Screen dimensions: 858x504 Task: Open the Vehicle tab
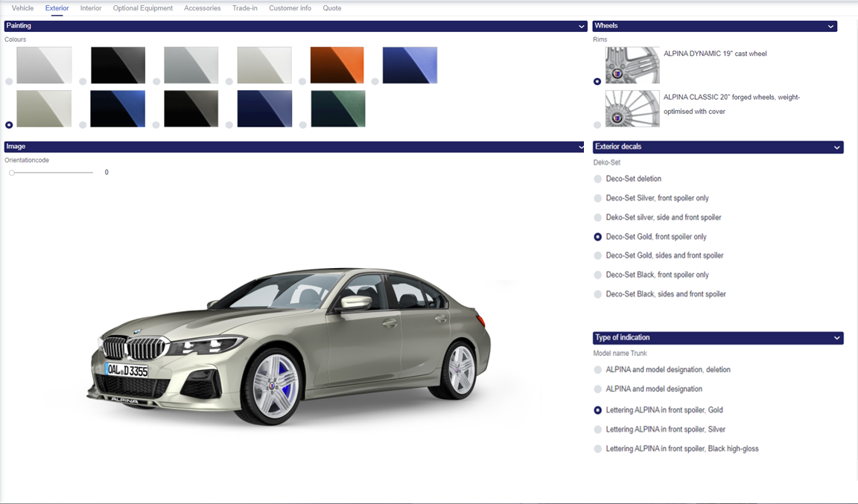pyautogui.click(x=22, y=8)
